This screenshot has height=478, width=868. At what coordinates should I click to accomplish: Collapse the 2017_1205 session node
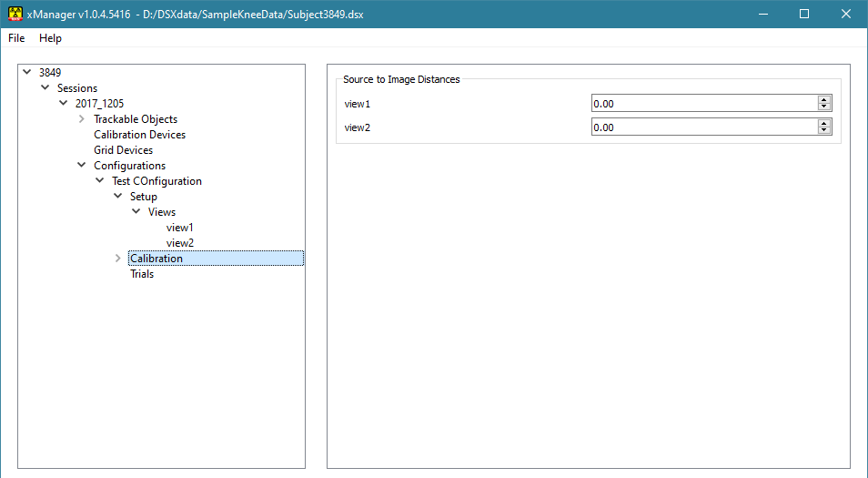point(63,103)
